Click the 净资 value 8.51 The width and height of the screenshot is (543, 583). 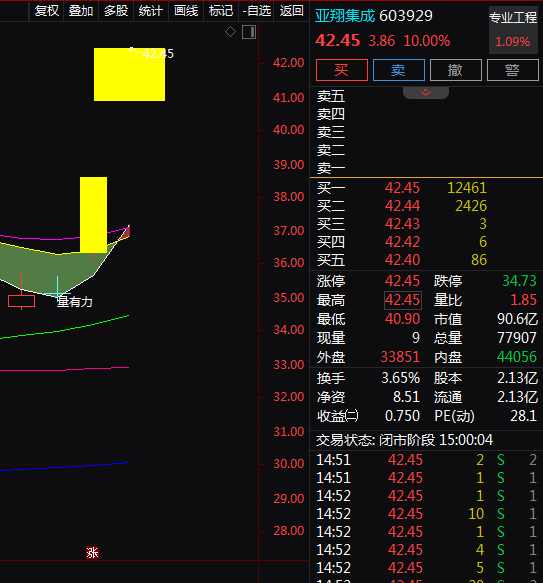click(407, 397)
